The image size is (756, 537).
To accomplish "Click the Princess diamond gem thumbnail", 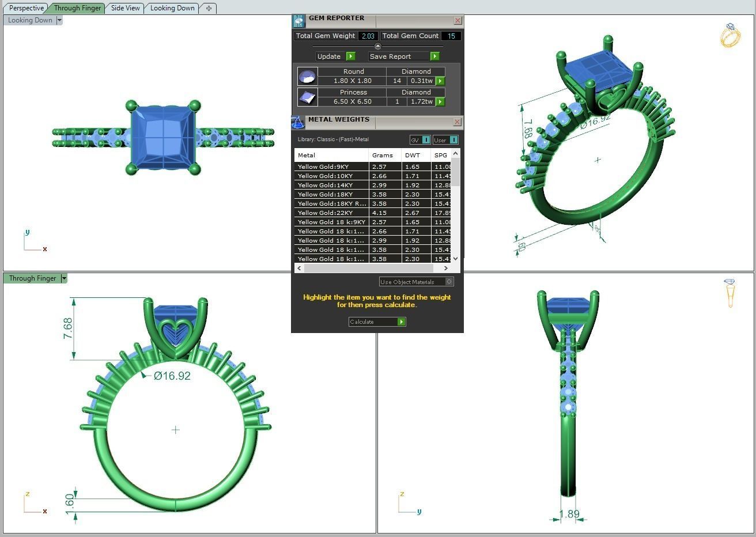I will pyautogui.click(x=307, y=97).
